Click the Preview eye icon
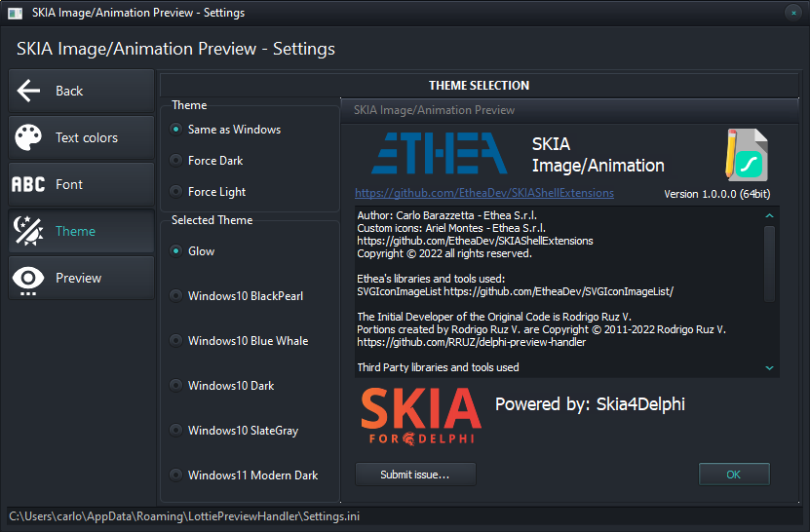 pyautogui.click(x=28, y=281)
